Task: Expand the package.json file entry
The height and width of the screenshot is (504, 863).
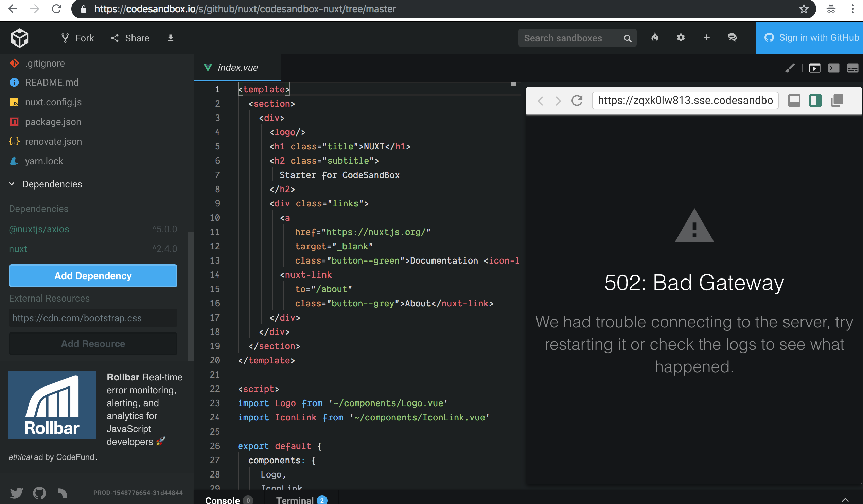Action: pyautogui.click(x=53, y=122)
